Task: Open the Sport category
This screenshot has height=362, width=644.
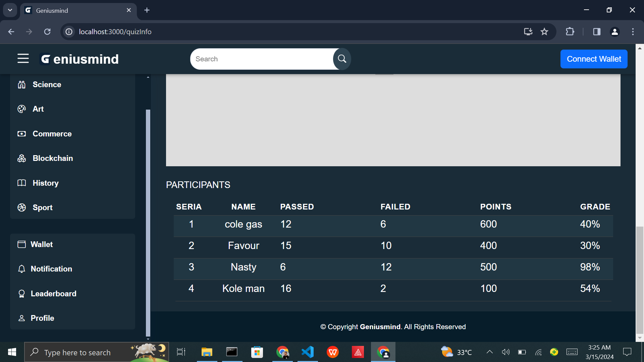Action: (x=42, y=207)
